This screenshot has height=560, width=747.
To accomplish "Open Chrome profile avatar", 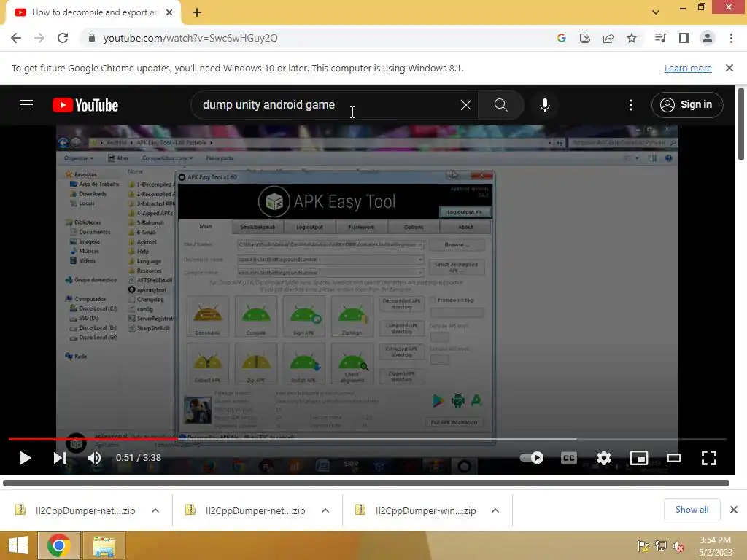I will coord(708,38).
